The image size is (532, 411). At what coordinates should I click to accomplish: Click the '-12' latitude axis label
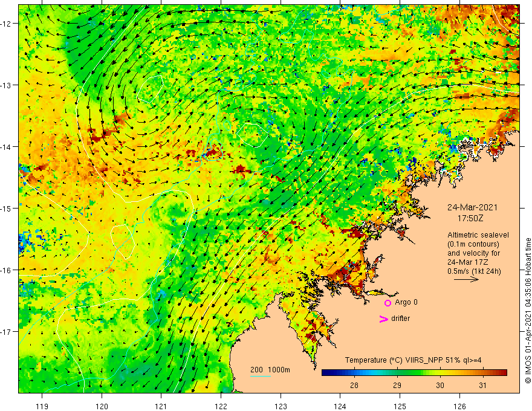point(6,24)
